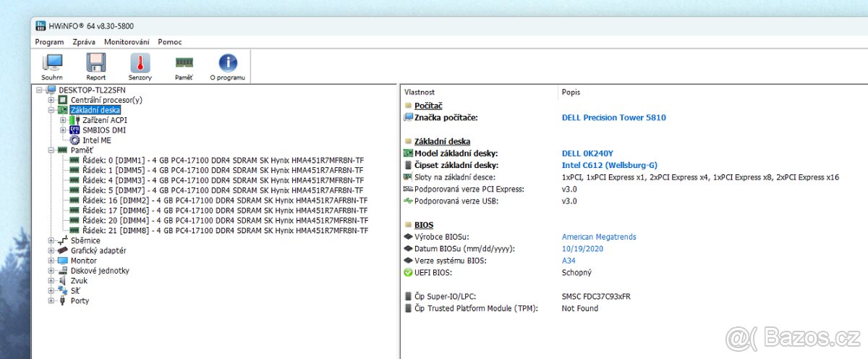Click icon beside Značka počítače

coord(409,117)
